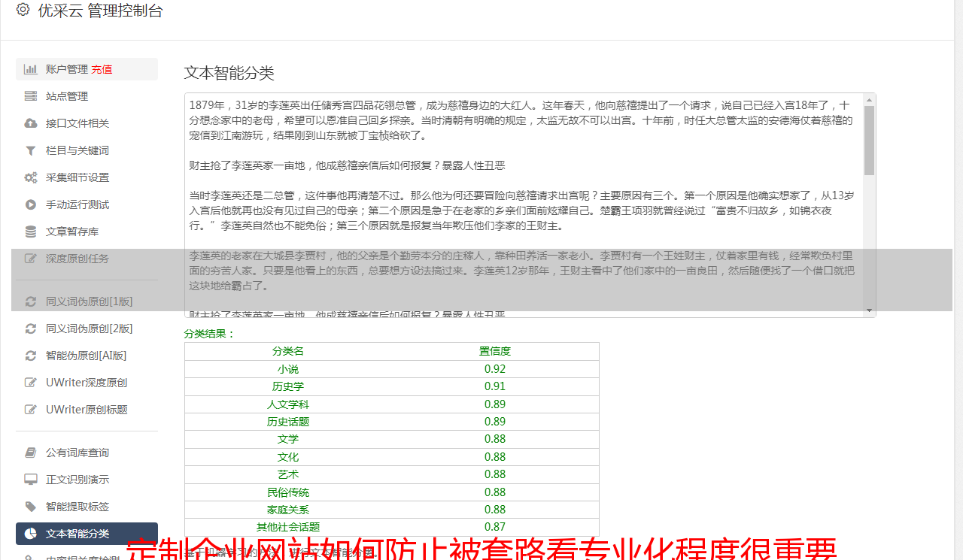
Task: Click the edit icon for 深度原创任务
Action: (x=31, y=259)
